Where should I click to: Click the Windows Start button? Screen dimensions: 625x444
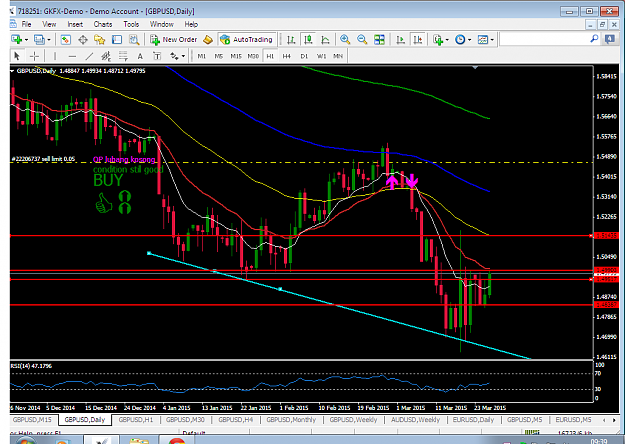click(26, 440)
